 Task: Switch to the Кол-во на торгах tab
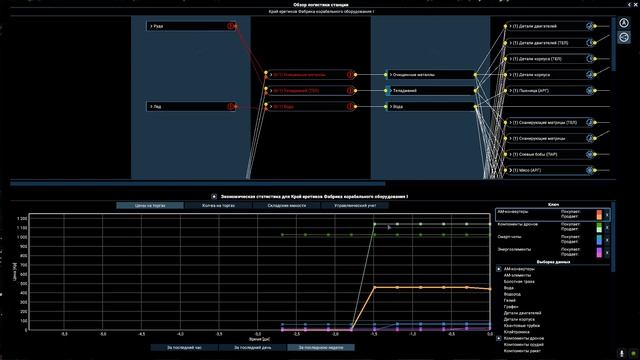(x=218, y=206)
